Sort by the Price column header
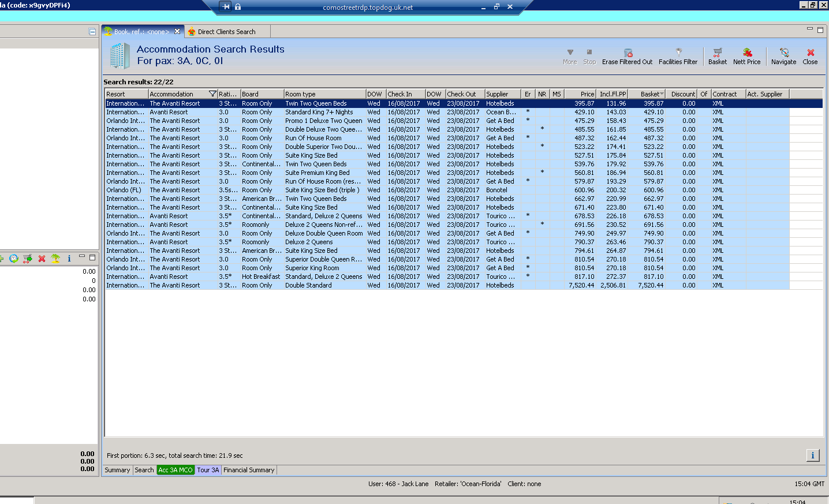The image size is (829, 504). click(580, 94)
